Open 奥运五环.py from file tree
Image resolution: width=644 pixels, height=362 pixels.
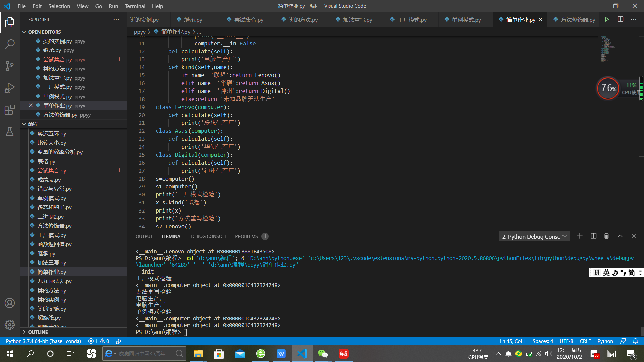[52, 133]
